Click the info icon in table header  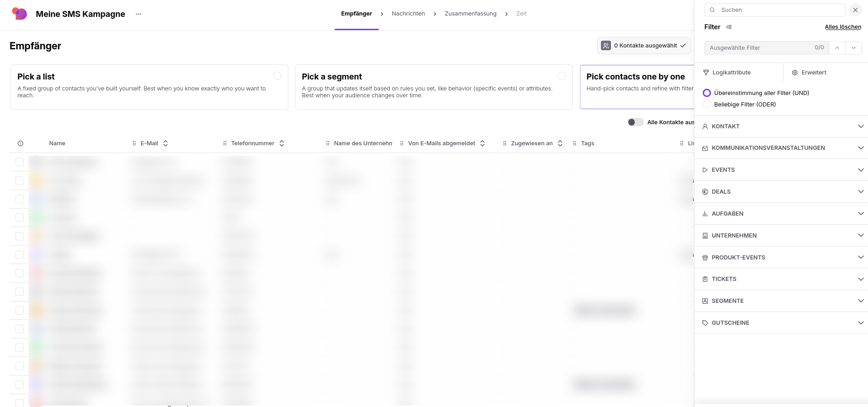21,143
